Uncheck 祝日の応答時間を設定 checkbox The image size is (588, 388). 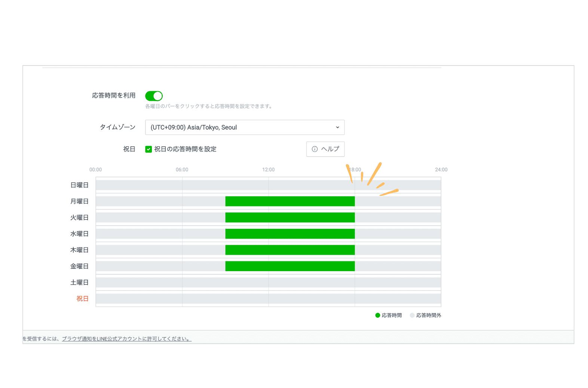(x=148, y=149)
